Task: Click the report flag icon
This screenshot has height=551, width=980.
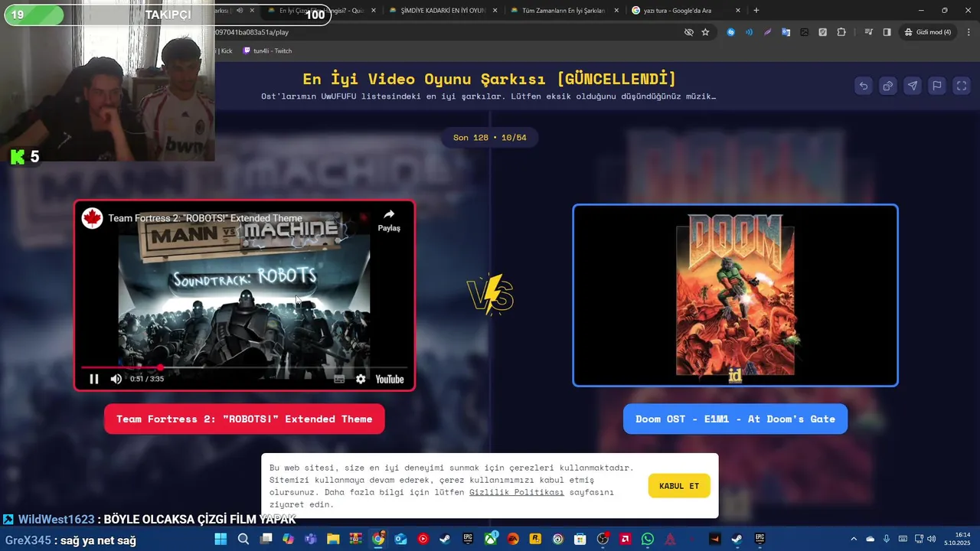Action: [x=937, y=86]
